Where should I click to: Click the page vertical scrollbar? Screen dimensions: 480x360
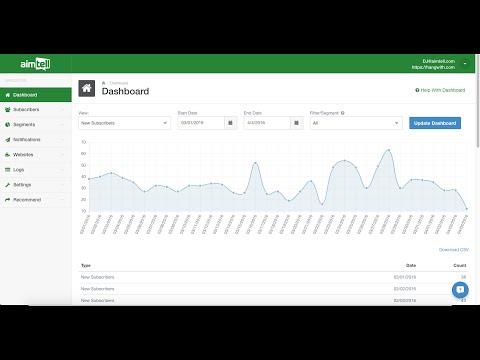[x=478, y=101]
